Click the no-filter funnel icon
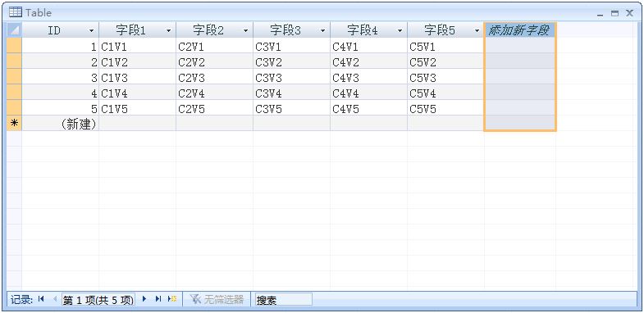This screenshot has width=644, height=313. click(195, 299)
